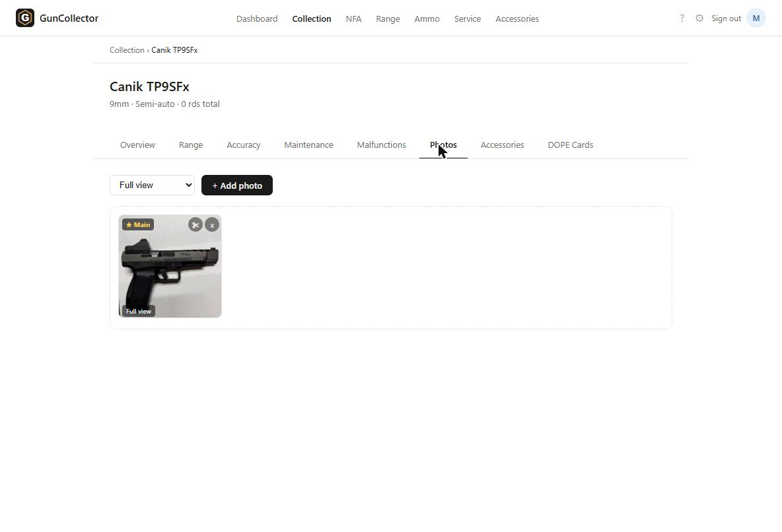Click the Canik TP9SFx breadcrumb text
The image size is (782, 532).
174,50
